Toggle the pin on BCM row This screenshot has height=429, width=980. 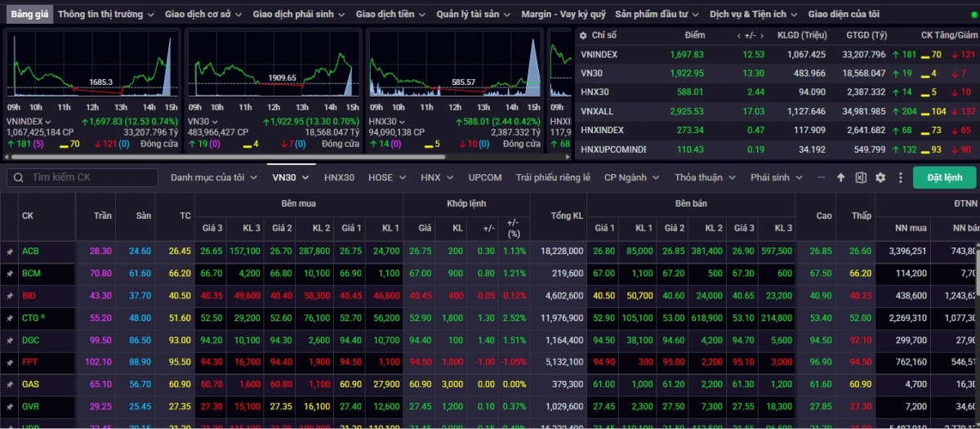tap(10, 274)
